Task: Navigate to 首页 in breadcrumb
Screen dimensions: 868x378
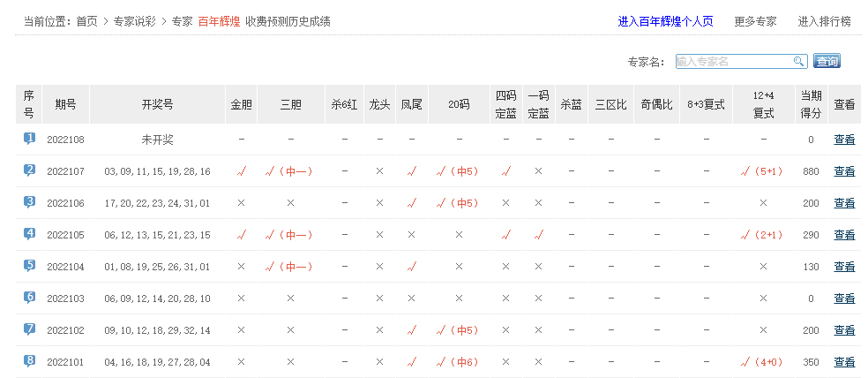Action: (86, 21)
